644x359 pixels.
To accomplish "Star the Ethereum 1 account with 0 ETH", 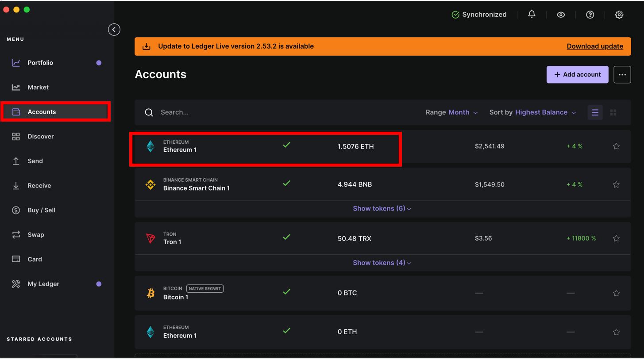I will click(x=616, y=332).
